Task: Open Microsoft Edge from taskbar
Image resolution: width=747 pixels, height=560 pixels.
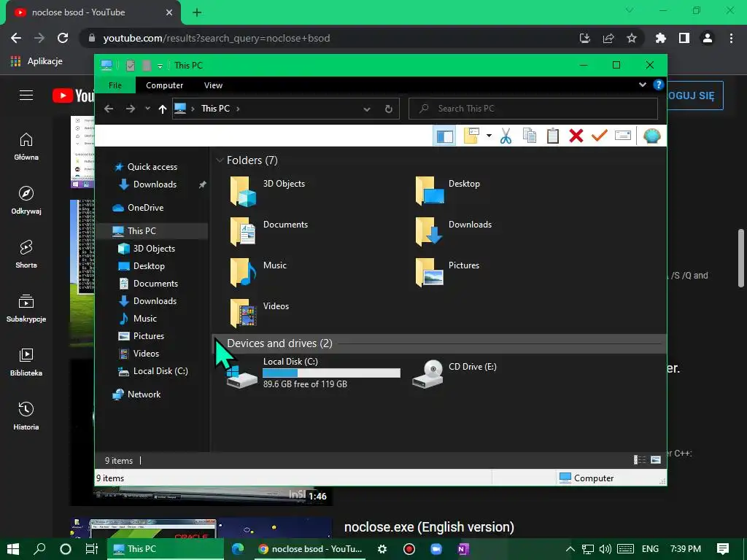Action: (x=238, y=549)
